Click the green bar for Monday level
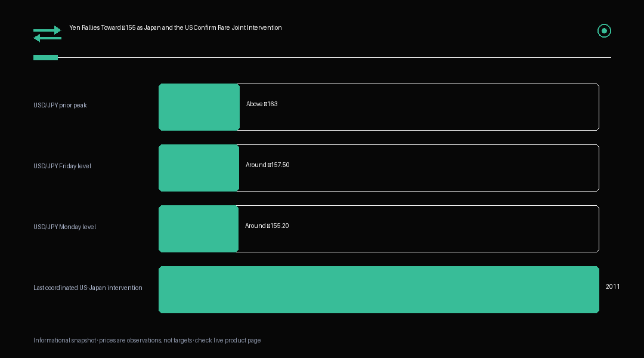 tap(199, 229)
